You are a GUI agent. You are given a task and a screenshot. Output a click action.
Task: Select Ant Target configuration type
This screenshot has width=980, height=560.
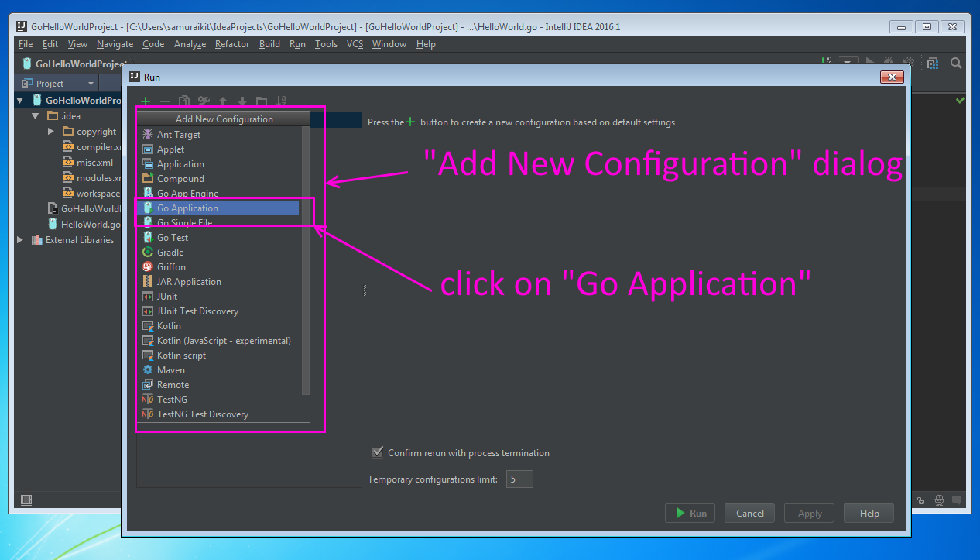[218, 135]
